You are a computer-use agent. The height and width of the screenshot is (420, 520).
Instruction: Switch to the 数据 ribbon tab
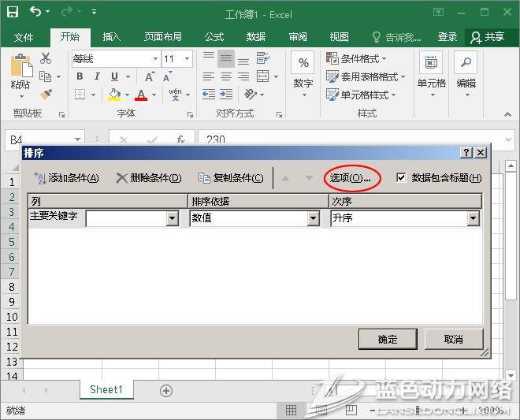(255, 37)
